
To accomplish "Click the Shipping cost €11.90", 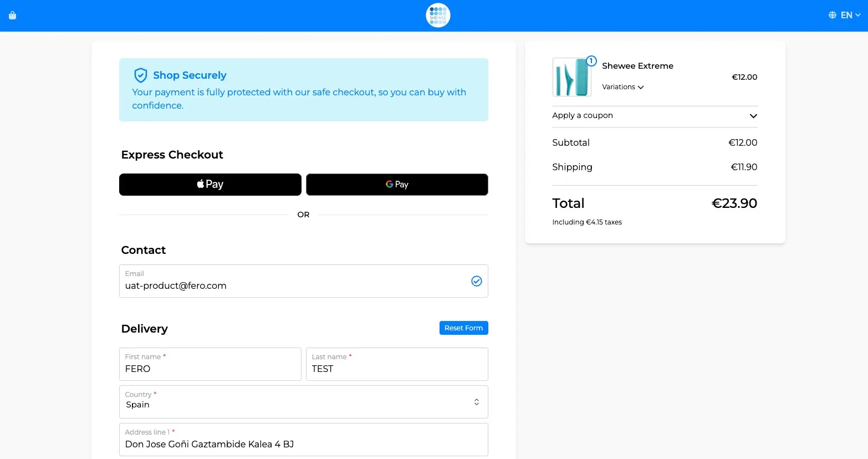I will [744, 167].
